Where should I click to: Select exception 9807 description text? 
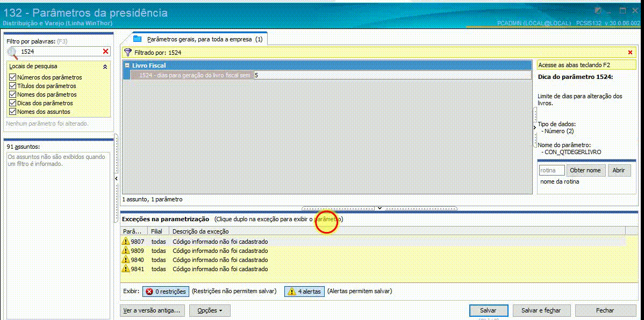[x=220, y=241]
